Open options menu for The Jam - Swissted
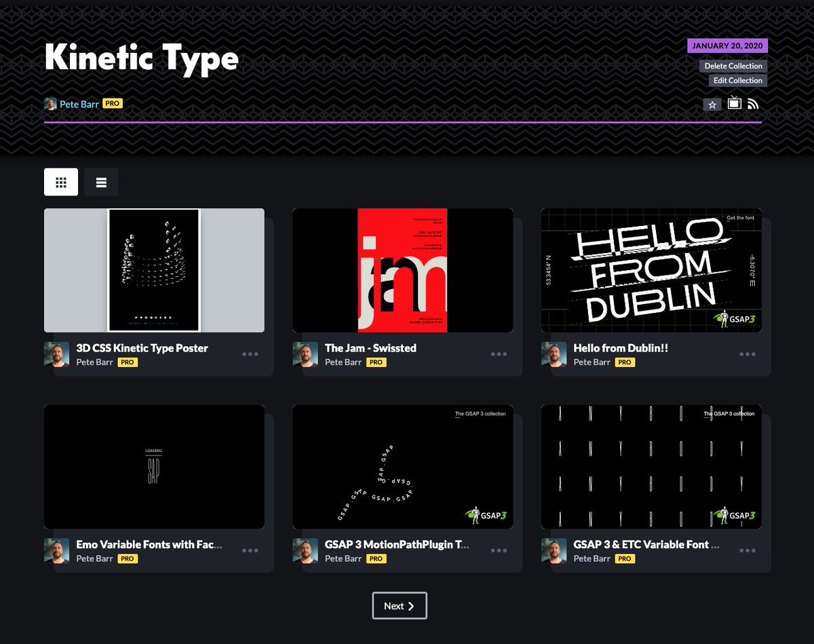 pos(499,354)
